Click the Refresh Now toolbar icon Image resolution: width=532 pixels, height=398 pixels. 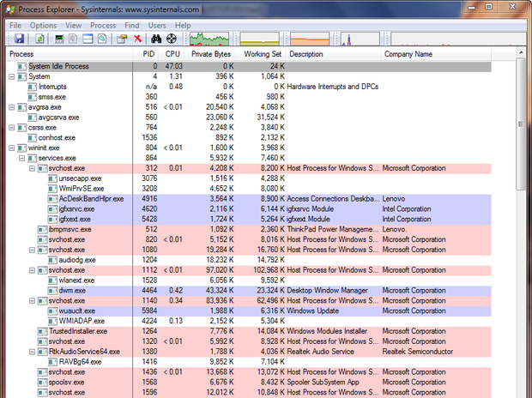click(x=39, y=39)
